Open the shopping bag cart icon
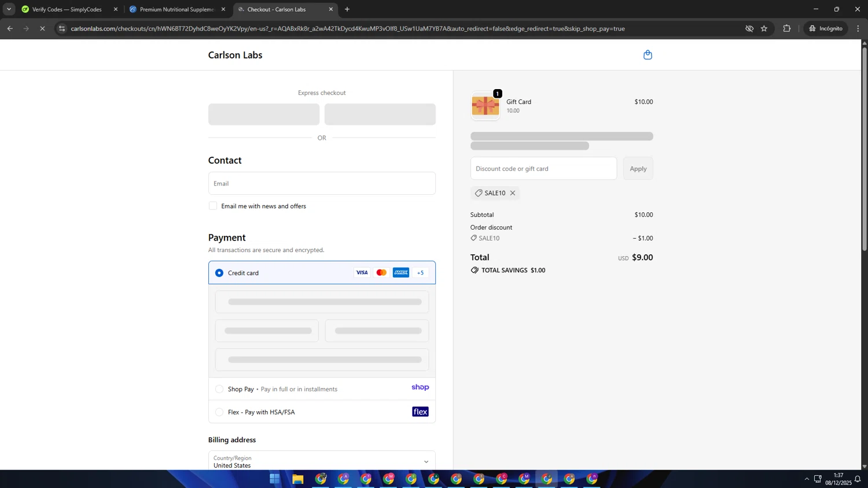Image resolution: width=868 pixels, height=488 pixels. click(648, 55)
